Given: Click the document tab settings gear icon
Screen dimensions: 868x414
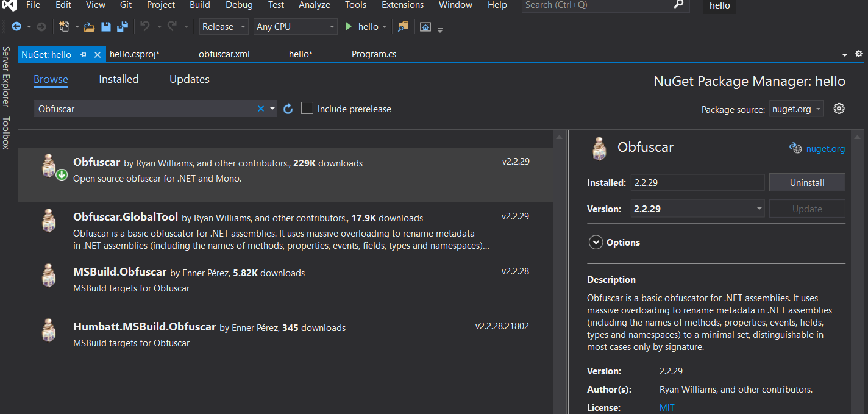Looking at the screenshot, I should 859,54.
